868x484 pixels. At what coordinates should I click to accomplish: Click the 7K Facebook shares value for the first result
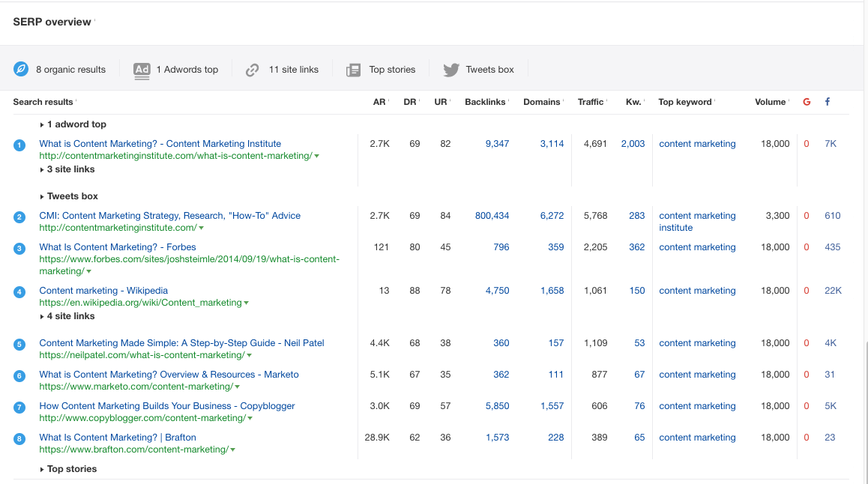coord(830,143)
